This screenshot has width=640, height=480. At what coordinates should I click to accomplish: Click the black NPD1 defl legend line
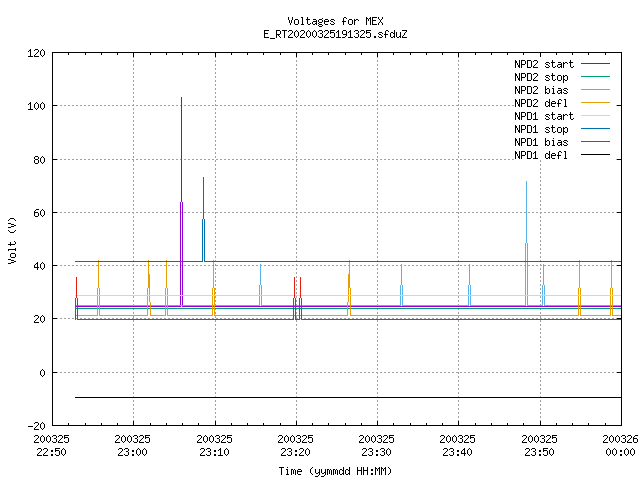pyautogui.click(x=595, y=155)
